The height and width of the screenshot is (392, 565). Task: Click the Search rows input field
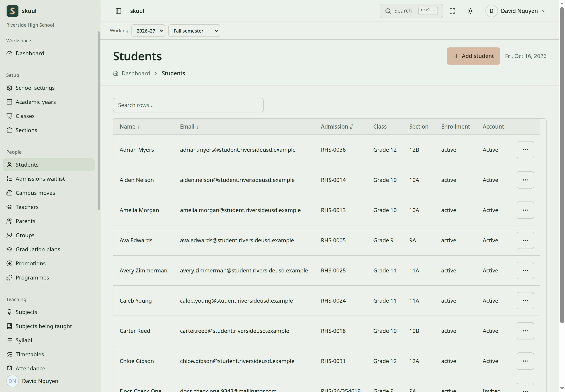(188, 105)
